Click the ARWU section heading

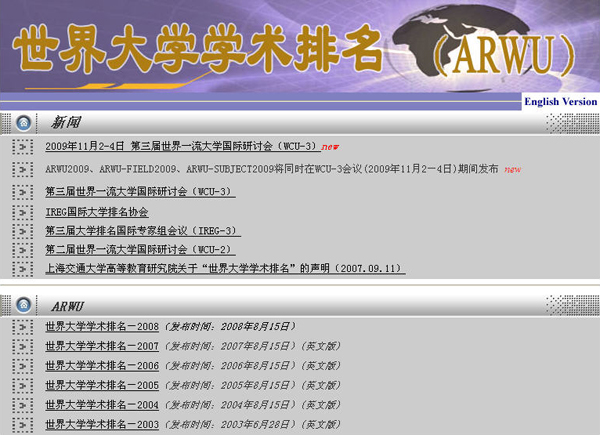click(x=67, y=306)
